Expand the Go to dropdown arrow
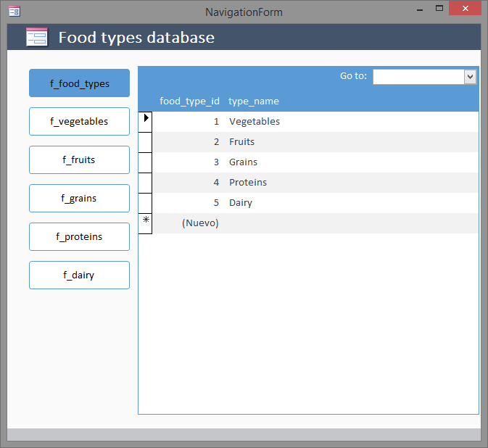Viewport: 488px width, 448px height. (x=470, y=77)
